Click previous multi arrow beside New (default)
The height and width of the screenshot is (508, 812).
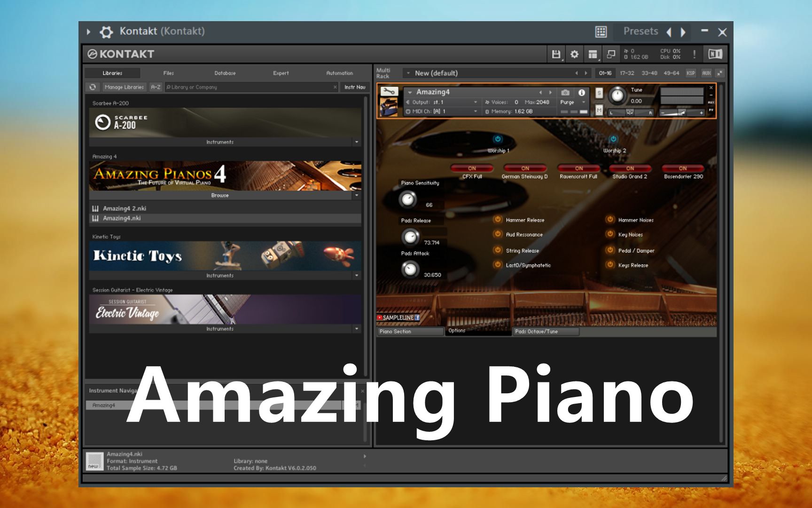(577, 73)
